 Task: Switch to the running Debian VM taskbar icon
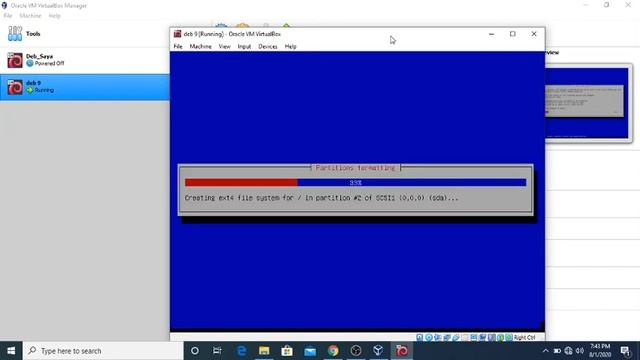(x=402, y=351)
